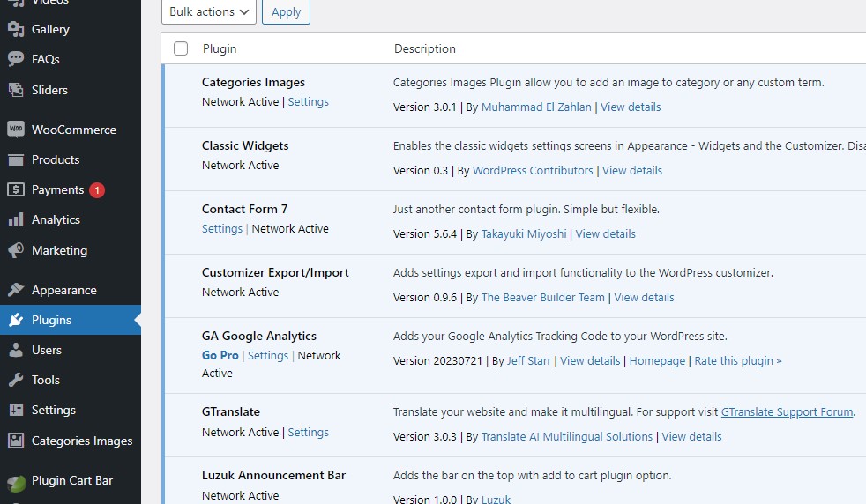This screenshot has height=504, width=866.
Task: Click the Luzuk Announcement Bar plugin title
Action: pyautogui.click(x=273, y=475)
